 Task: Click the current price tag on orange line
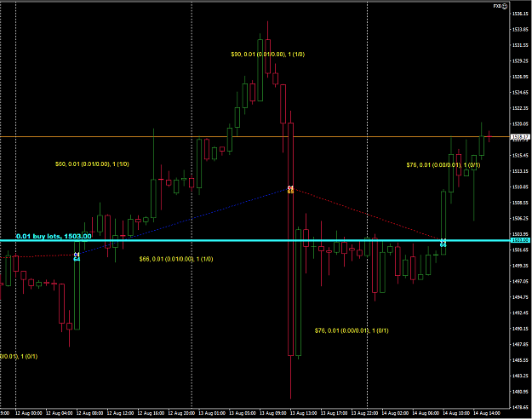(520, 137)
